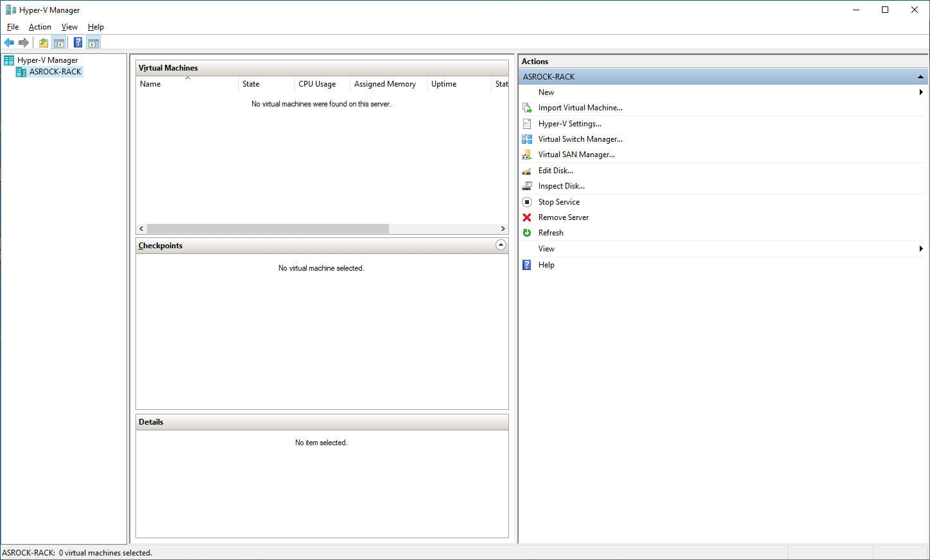Open Virtual SAN Manager... action
930x560 pixels.
576,155
